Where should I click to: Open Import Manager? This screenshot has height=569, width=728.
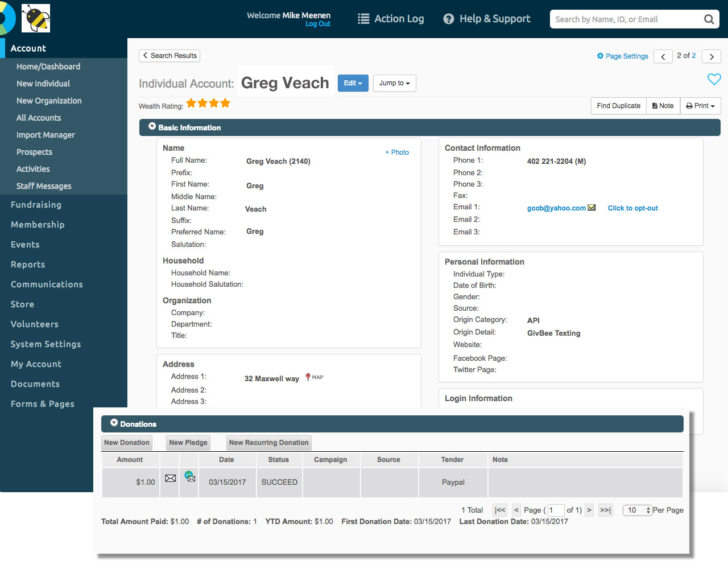tap(45, 135)
